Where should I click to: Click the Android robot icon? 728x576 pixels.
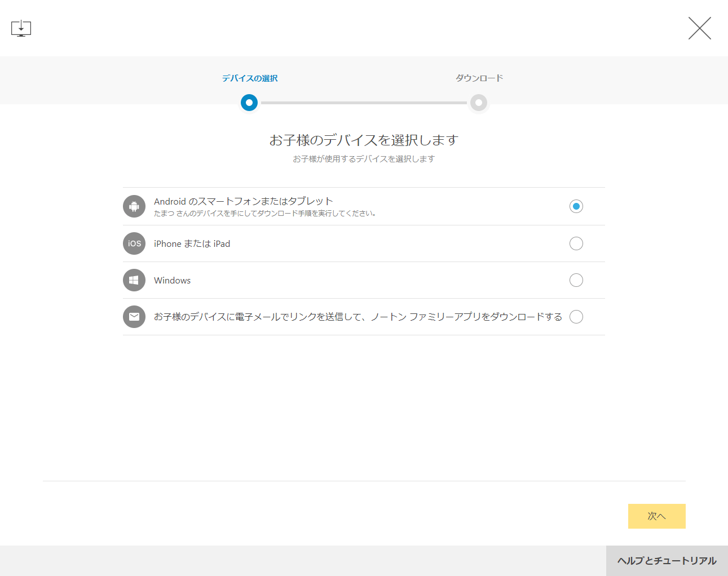(x=134, y=206)
